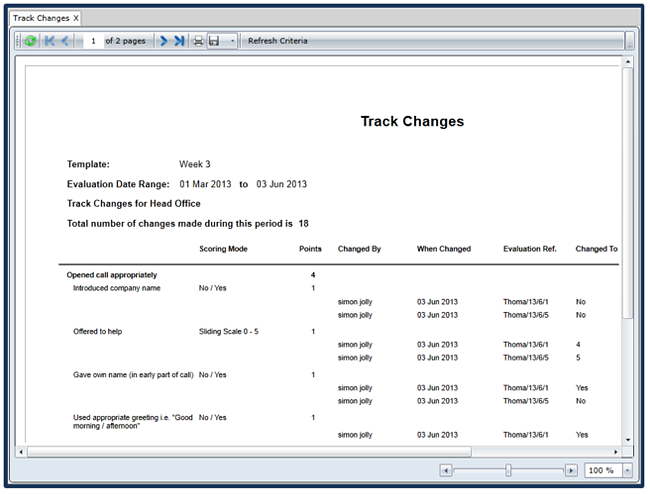
Task: Click the save/export disk icon
Action: tap(214, 41)
